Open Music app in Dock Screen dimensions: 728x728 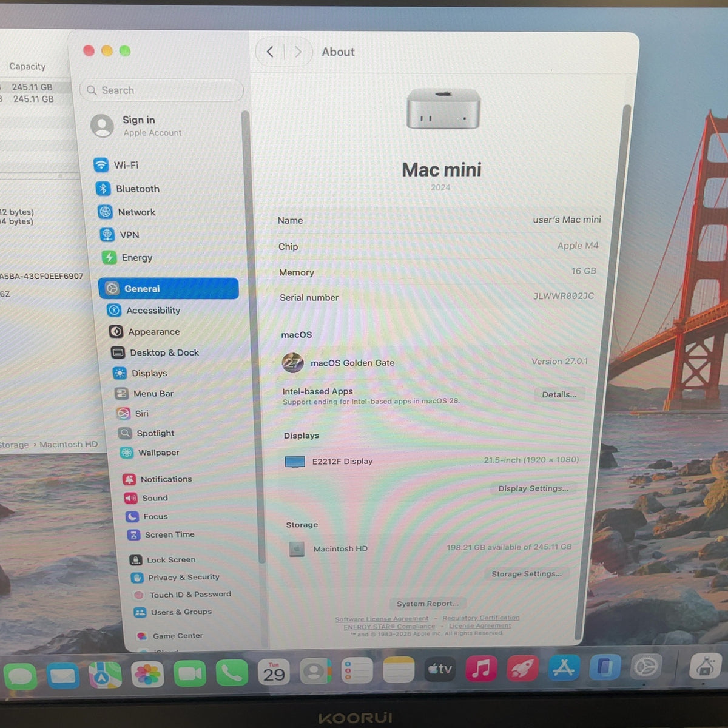coord(481,669)
